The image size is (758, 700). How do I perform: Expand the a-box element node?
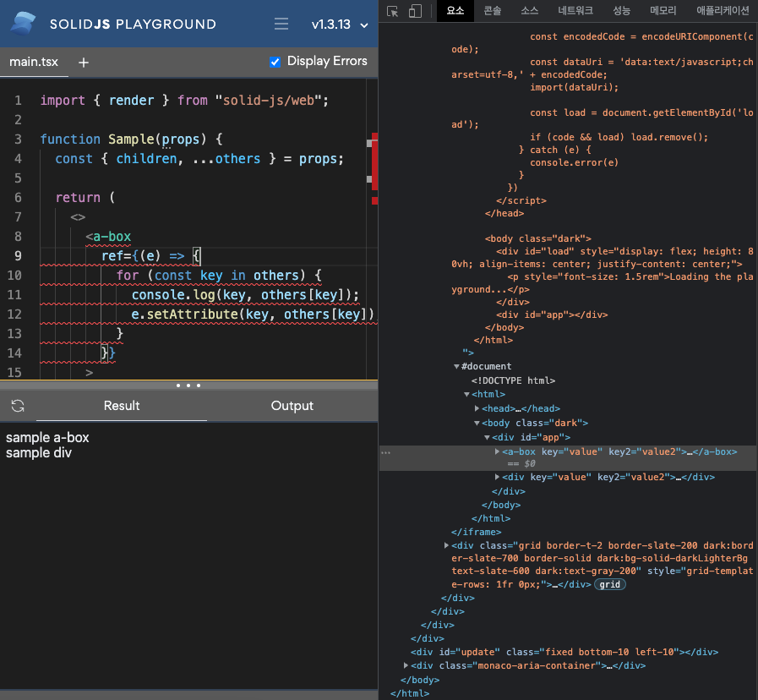tap(497, 451)
